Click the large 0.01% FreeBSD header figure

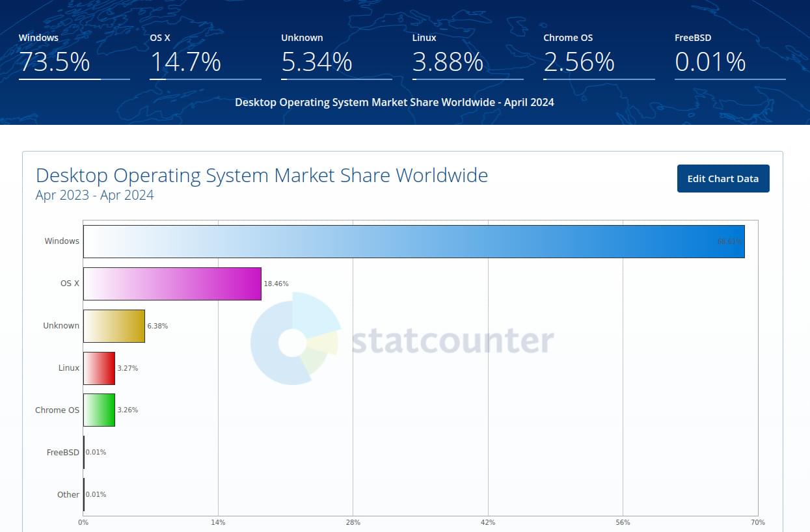click(x=710, y=62)
